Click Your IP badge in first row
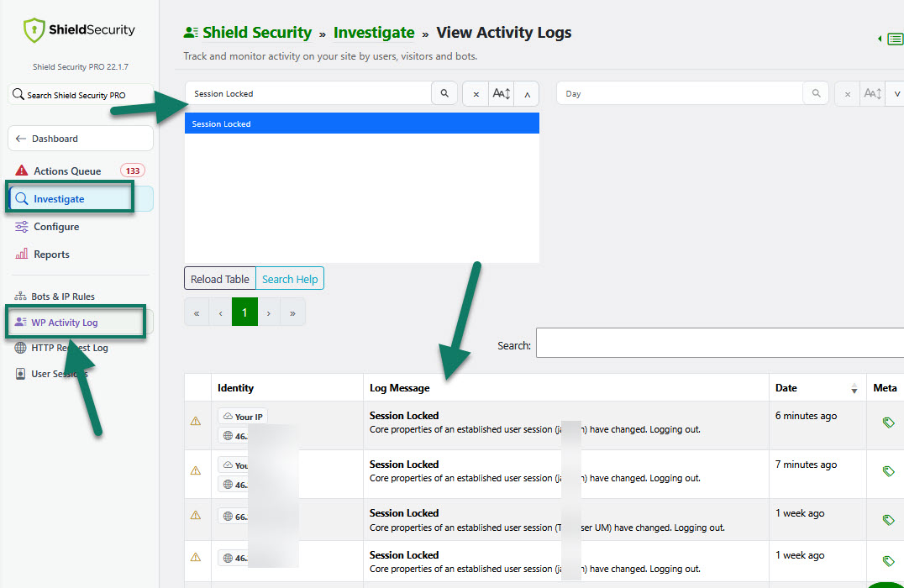This screenshot has height=588, width=904. pos(243,416)
